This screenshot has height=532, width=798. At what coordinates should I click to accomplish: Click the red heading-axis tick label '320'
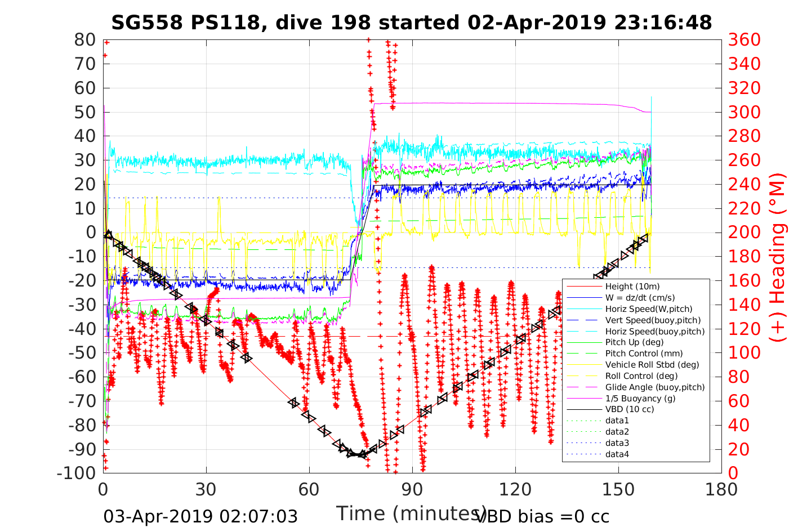pyautogui.click(x=744, y=88)
